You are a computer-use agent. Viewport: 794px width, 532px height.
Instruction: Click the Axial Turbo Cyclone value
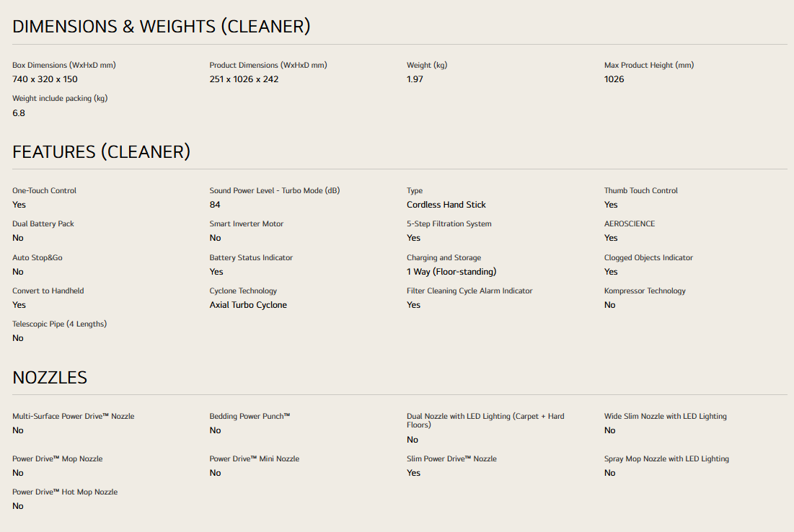[248, 305]
